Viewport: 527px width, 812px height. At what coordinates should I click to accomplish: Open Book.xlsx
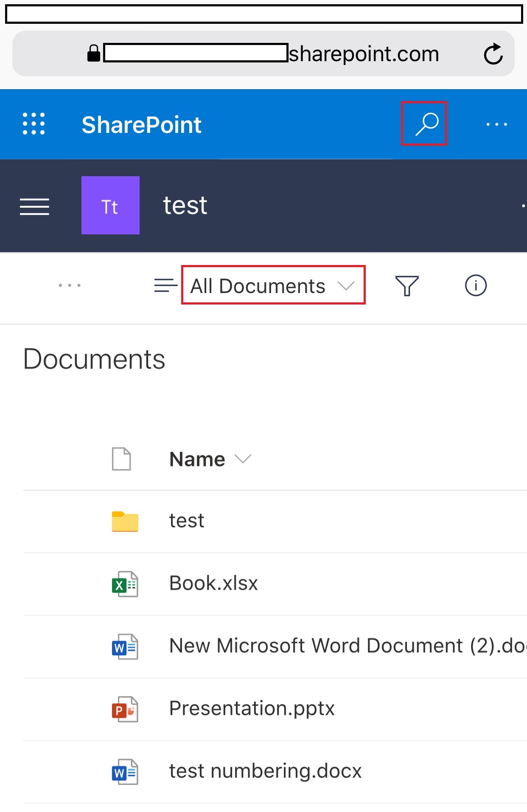coord(213,583)
